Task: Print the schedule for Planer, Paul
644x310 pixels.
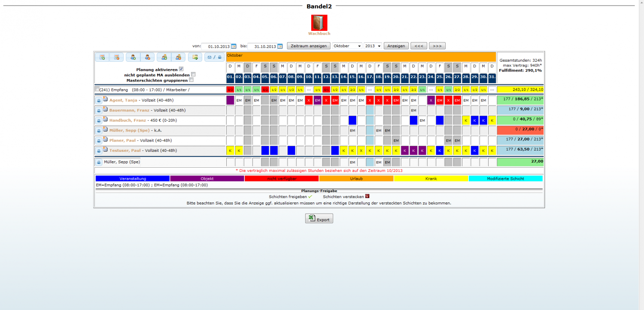Action: [x=98, y=141]
